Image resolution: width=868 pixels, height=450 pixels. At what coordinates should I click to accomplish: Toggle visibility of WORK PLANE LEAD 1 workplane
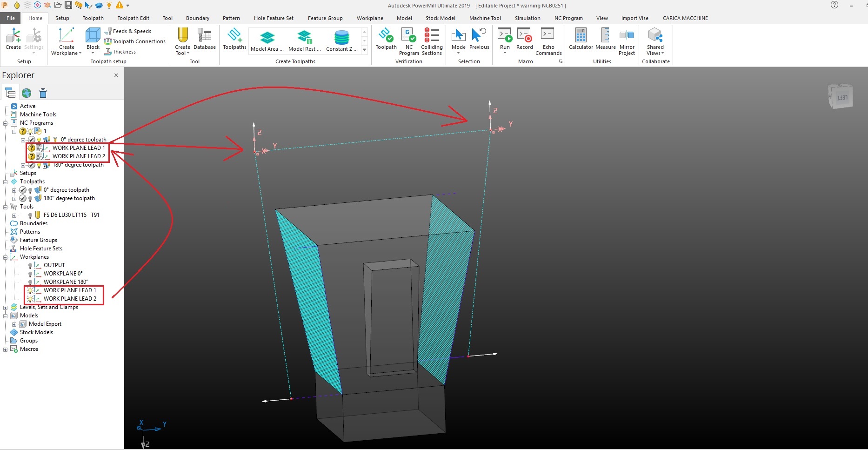point(31,290)
